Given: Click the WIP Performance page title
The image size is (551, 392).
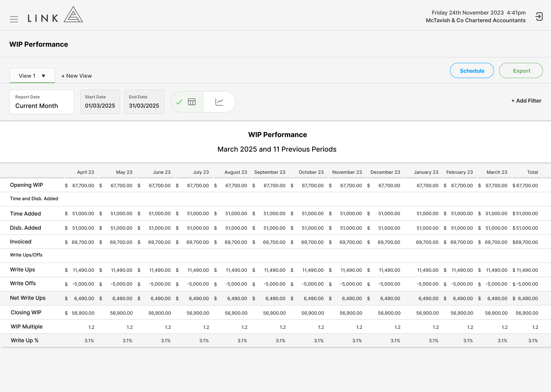Looking at the screenshot, I should 39,44.
